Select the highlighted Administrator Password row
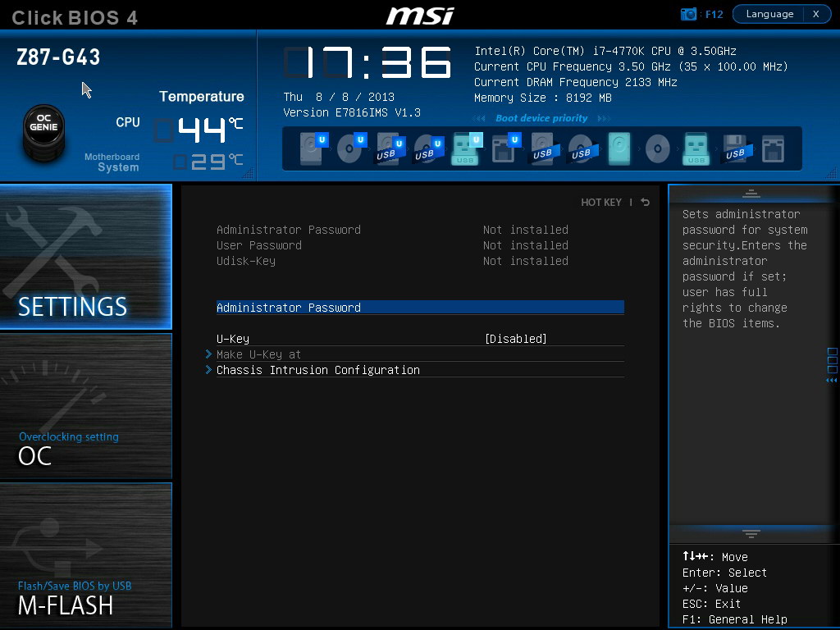This screenshot has width=840, height=630. 420,307
